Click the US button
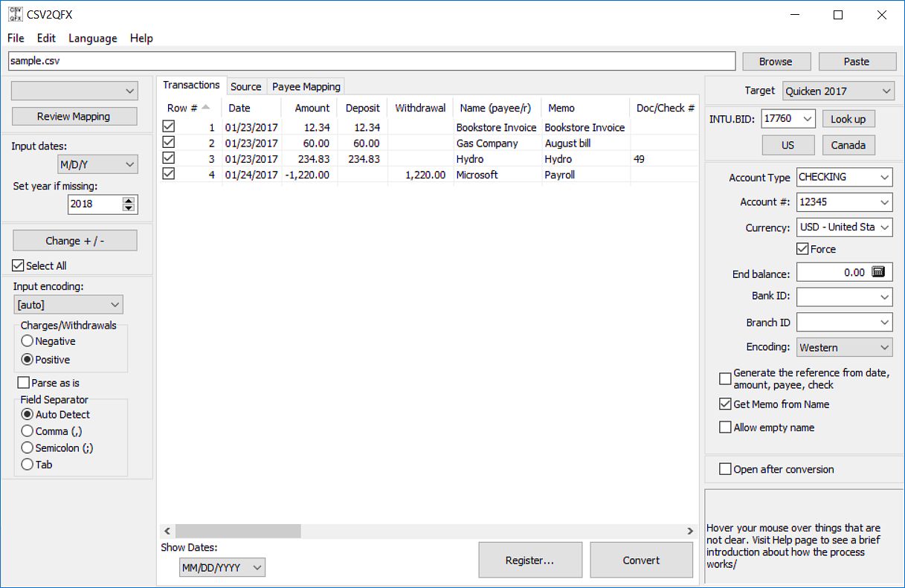This screenshot has height=588, width=905. click(788, 145)
